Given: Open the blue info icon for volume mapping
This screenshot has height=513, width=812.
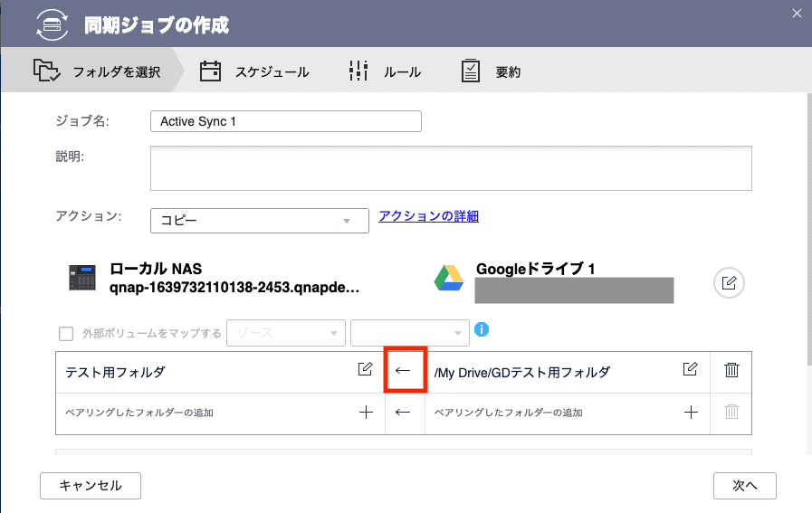Looking at the screenshot, I should [482, 329].
